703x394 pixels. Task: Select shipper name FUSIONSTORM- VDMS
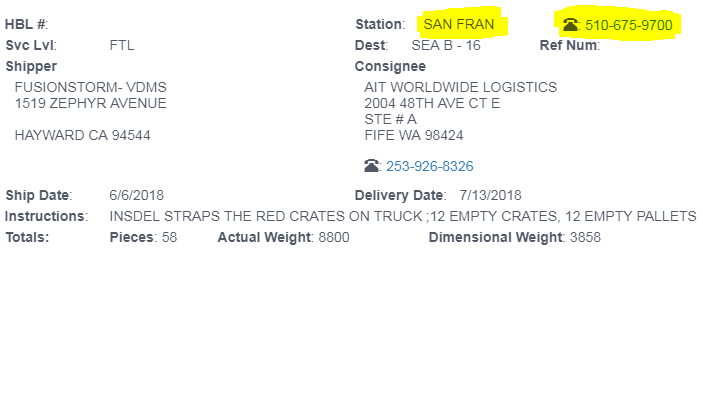[91, 87]
